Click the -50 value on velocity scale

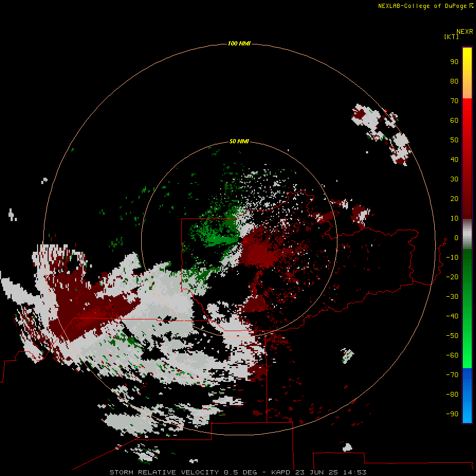pyautogui.click(x=452, y=336)
